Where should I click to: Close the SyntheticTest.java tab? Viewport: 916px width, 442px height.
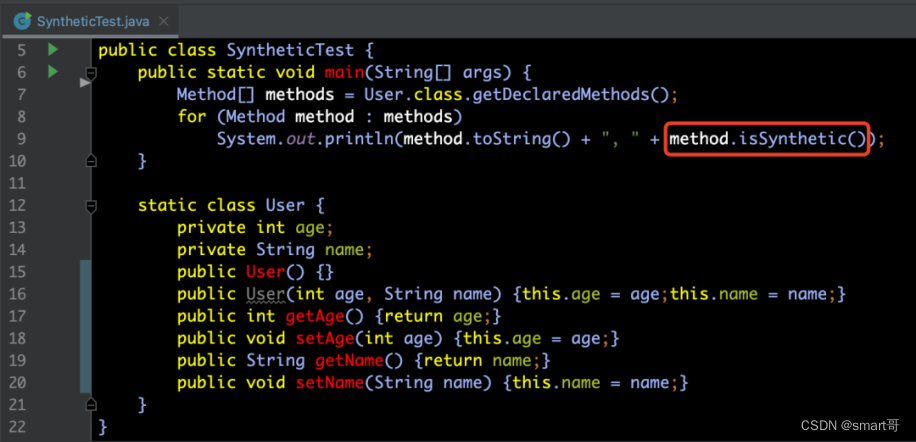point(164,22)
